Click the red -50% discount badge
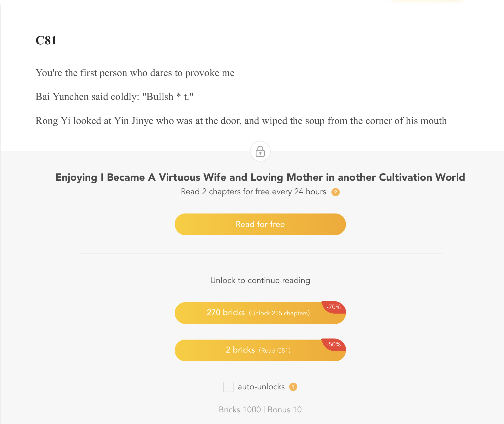 334,344
